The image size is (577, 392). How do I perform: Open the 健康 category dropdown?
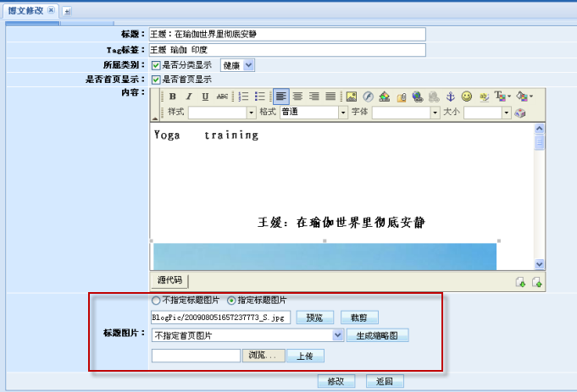click(248, 65)
